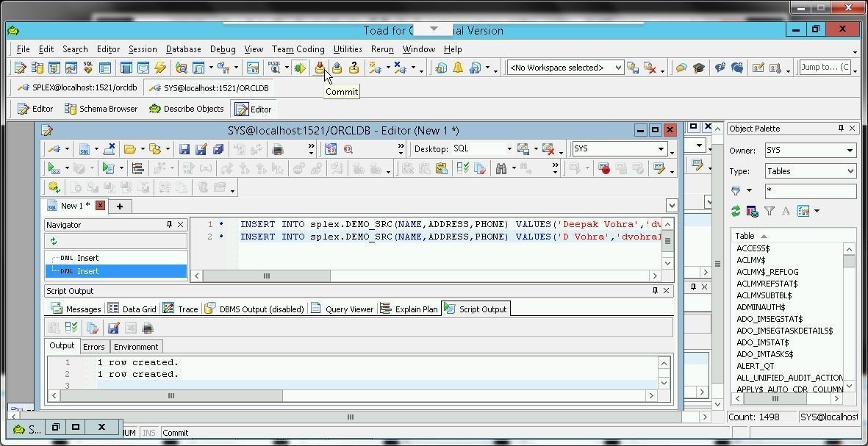Viewport: 868px width, 446px height.
Task: Open a new Editor via the main toolbar pencil icon
Action: click(x=20, y=68)
